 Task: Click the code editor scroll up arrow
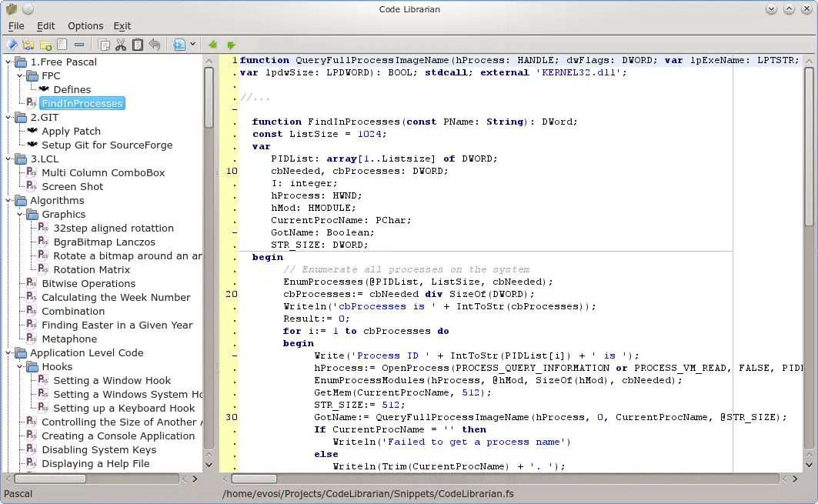point(809,61)
